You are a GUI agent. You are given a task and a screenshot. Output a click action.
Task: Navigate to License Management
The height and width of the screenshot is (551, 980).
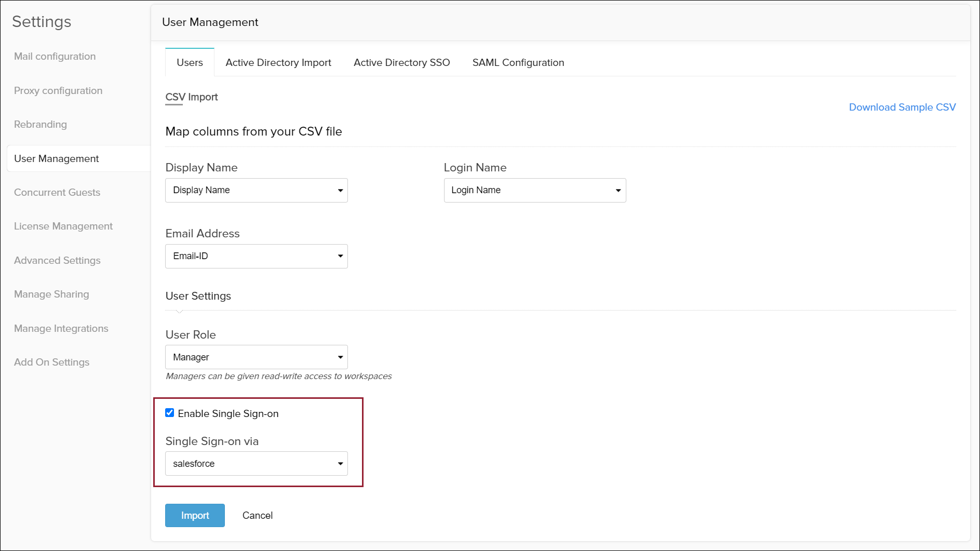pos(63,226)
